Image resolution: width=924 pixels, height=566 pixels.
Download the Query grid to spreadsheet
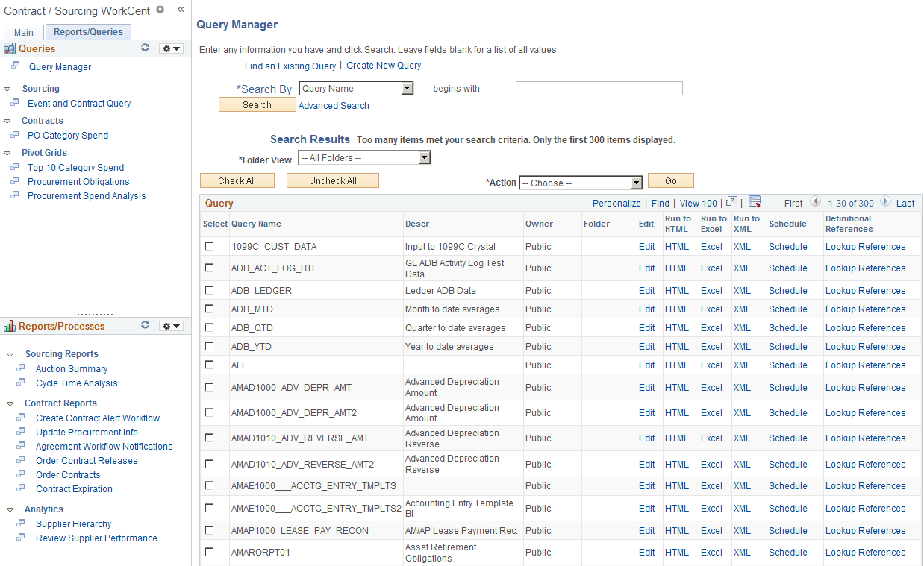[x=755, y=202]
